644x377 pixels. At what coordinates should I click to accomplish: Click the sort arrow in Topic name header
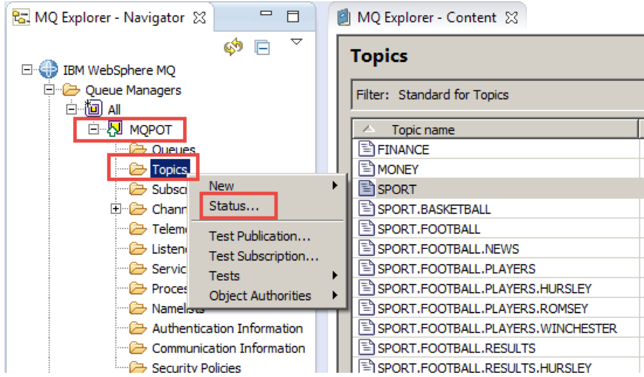point(369,129)
